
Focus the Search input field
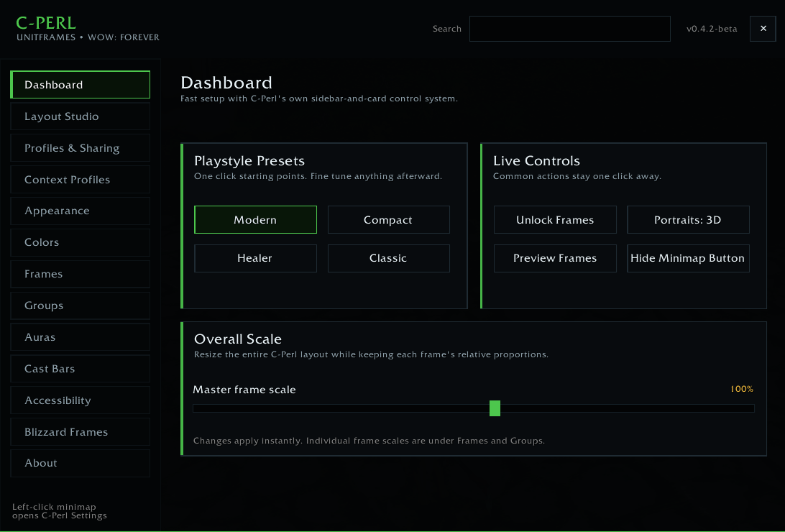click(570, 29)
